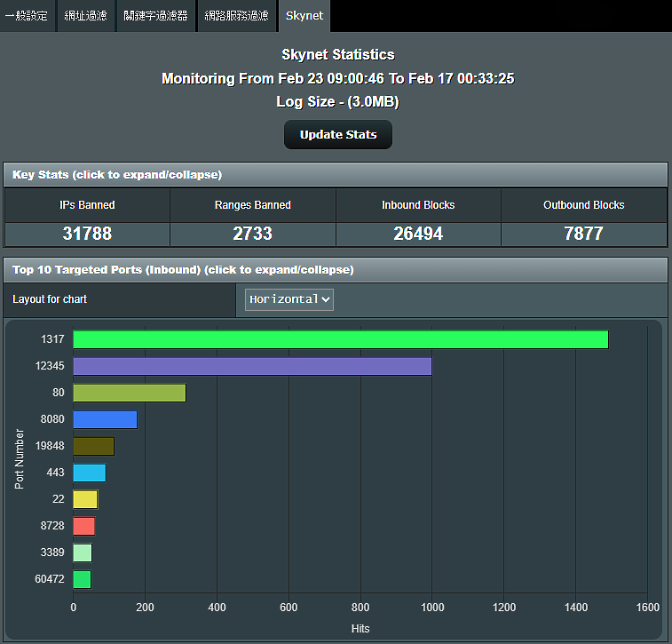The image size is (672, 644).
Task: Click the 1000 tick on Hits axis
Action: 432,608
